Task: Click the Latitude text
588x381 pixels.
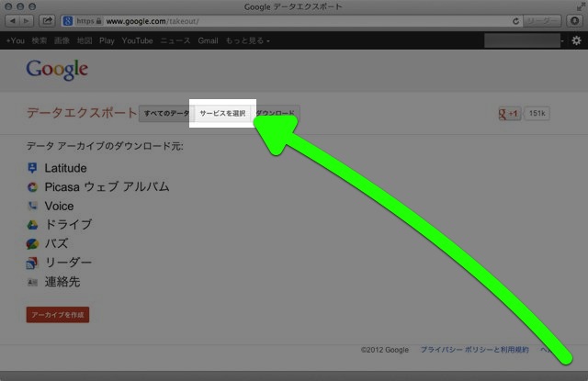Action: 65,168
